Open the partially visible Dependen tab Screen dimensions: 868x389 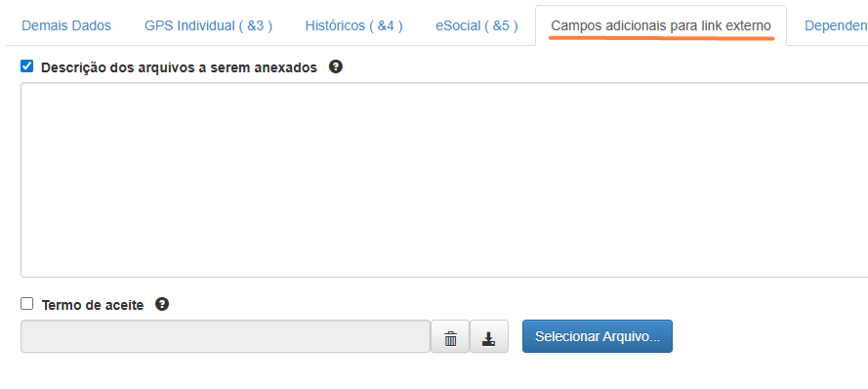click(x=836, y=25)
